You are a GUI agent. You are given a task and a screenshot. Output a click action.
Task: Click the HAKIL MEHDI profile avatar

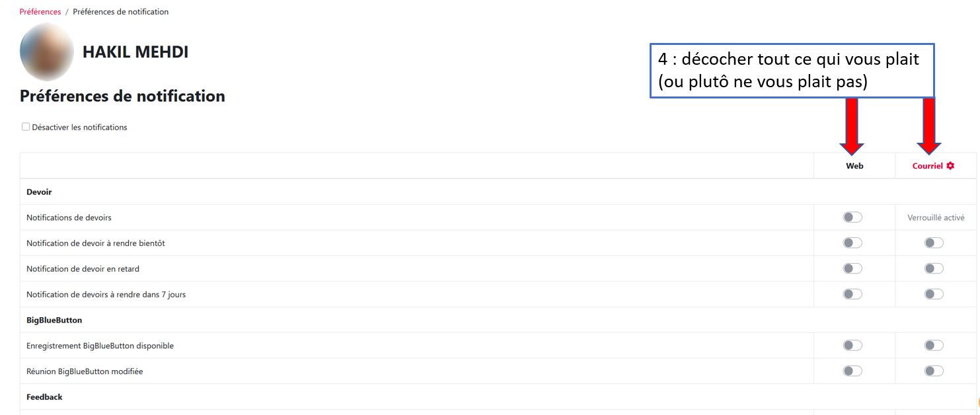click(x=46, y=52)
